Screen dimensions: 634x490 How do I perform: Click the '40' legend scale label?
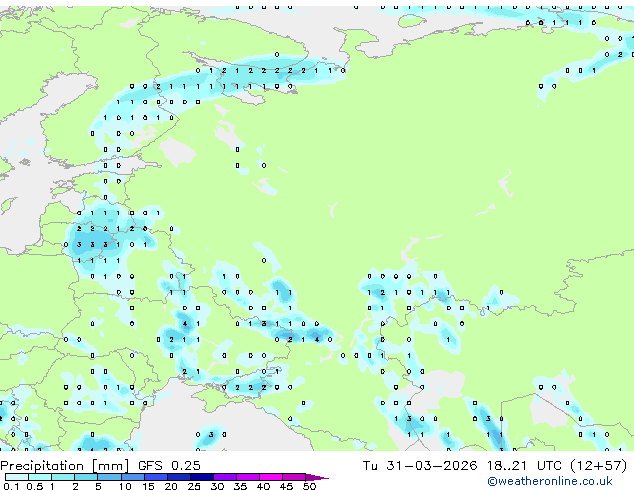[x=263, y=486]
